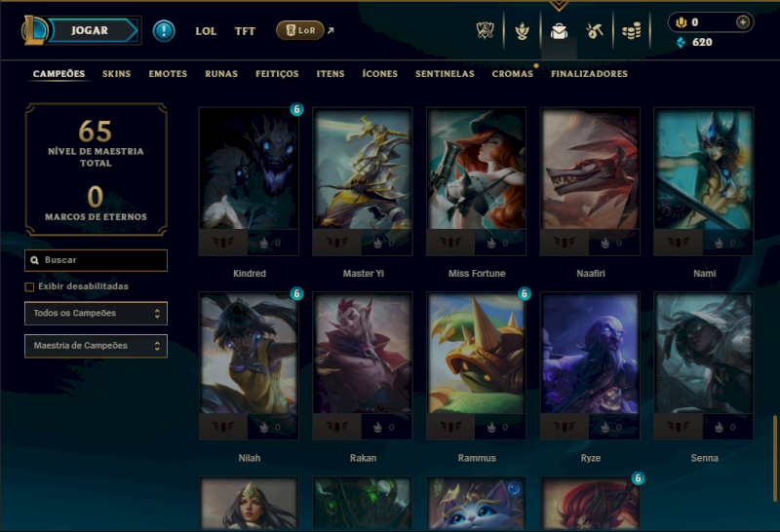Open the blue exclamation notification icon
Image resolution: width=780 pixels, height=532 pixels.
164,31
